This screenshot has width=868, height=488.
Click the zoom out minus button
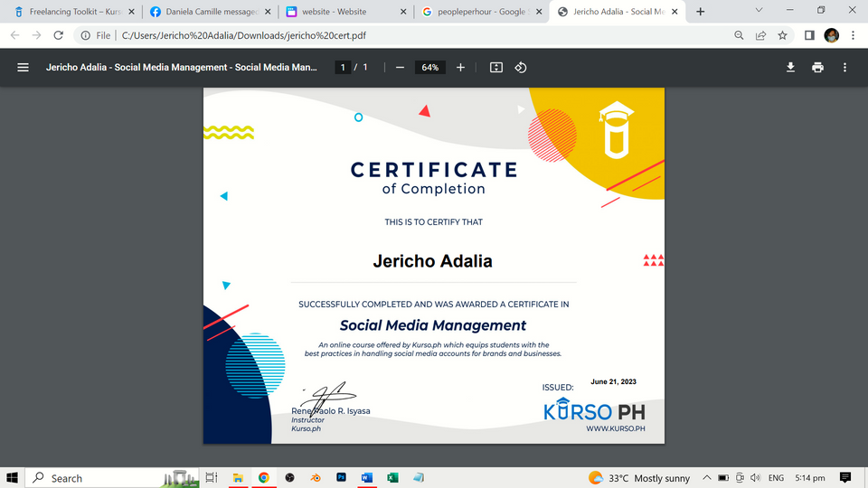point(400,68)
